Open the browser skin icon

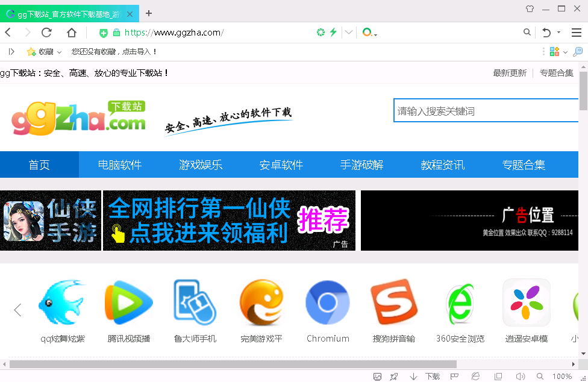(x=530, y=8)
